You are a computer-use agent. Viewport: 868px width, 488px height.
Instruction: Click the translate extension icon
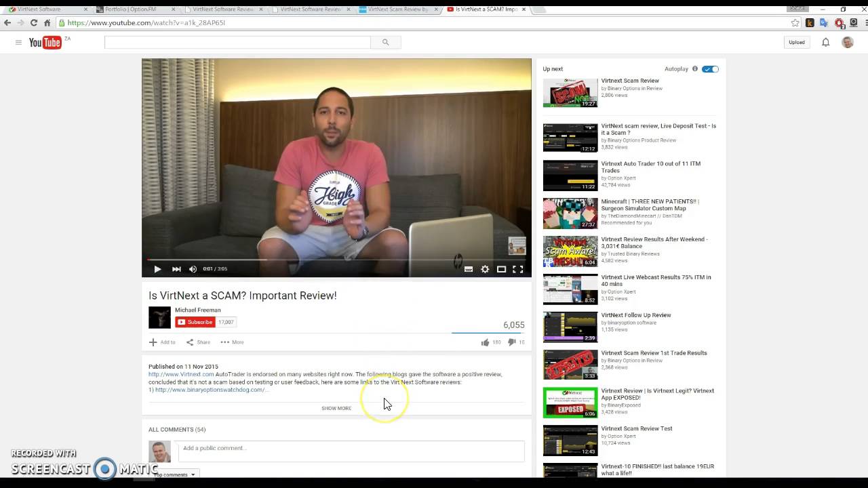[x=824, y=22]
